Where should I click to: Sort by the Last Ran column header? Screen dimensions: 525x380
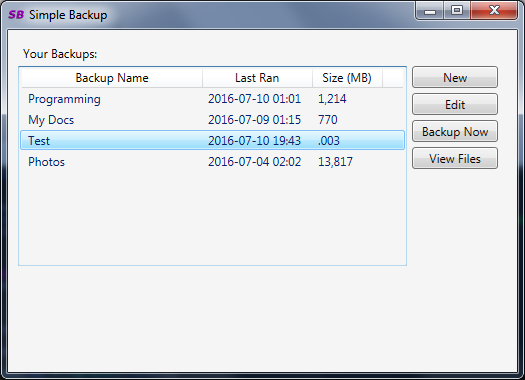coord(257,78)
